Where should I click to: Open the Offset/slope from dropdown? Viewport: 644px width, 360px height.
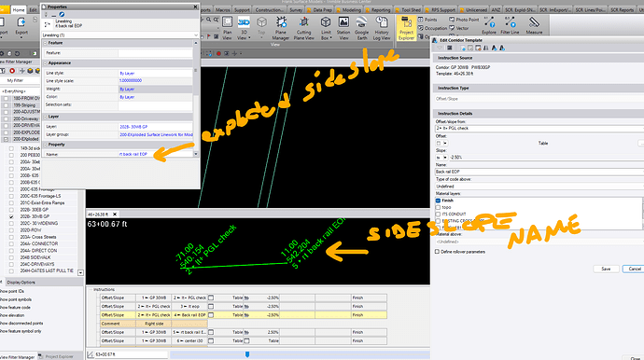click(539, 128)
